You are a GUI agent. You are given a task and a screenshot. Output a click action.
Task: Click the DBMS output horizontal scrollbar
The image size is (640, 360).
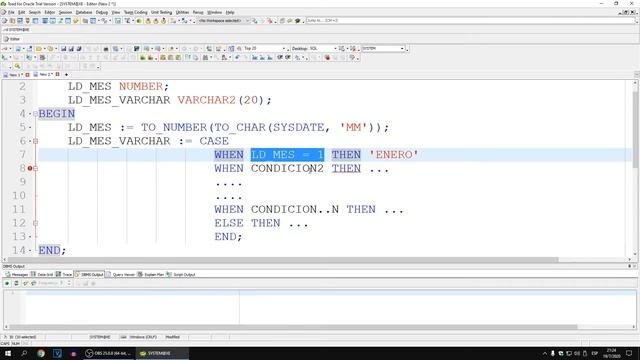tap(293, 327)
